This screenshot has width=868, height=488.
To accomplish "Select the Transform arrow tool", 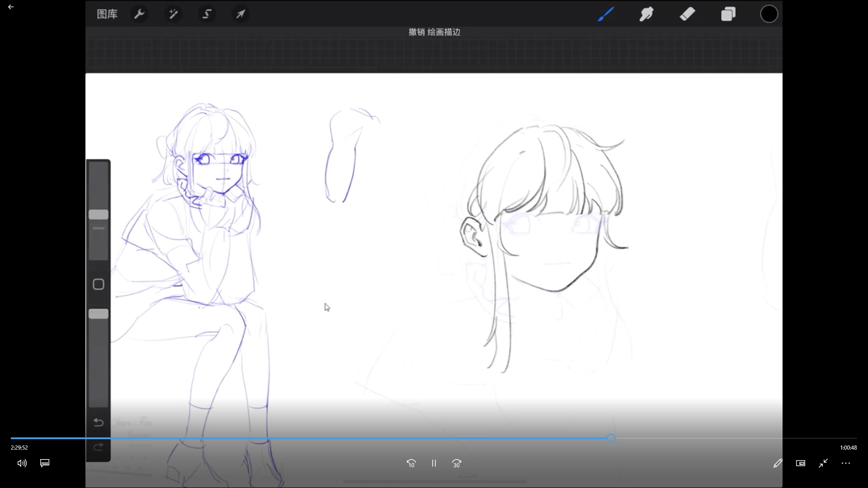I will click(x=241, y=14).
